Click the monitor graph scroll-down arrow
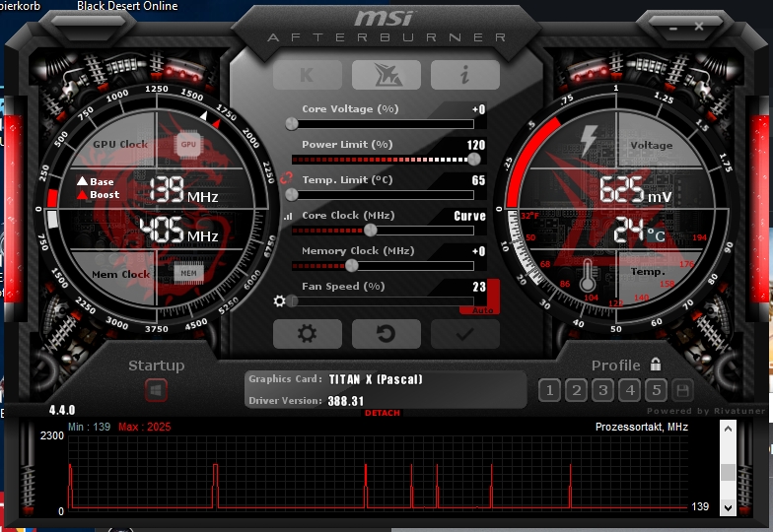This screenshot has width=773, height=532. [x=728, y=506]
